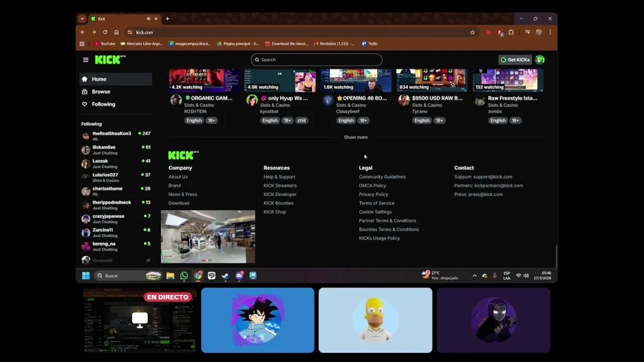Open Chrome three-dot menu
Screen dimensions: 644x362
[x=550, y=32]
